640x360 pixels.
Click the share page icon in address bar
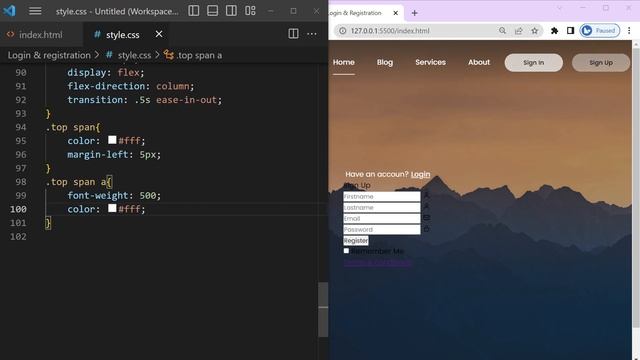point(518,31)
